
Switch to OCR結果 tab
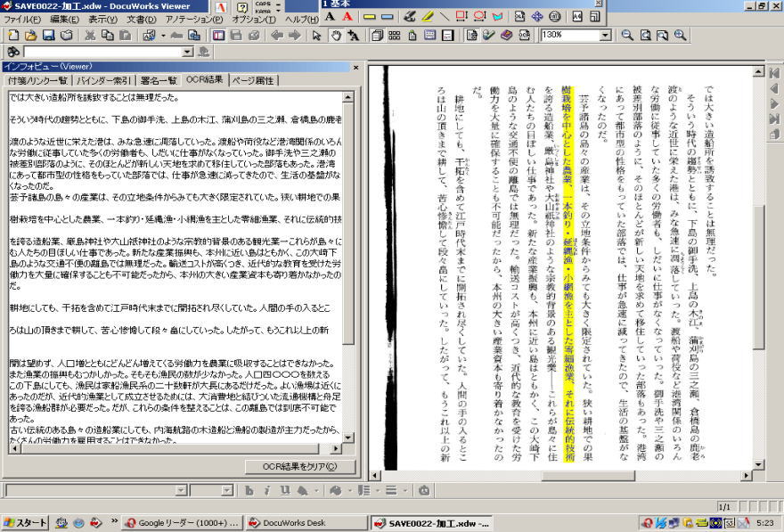(x=205, y=79)
